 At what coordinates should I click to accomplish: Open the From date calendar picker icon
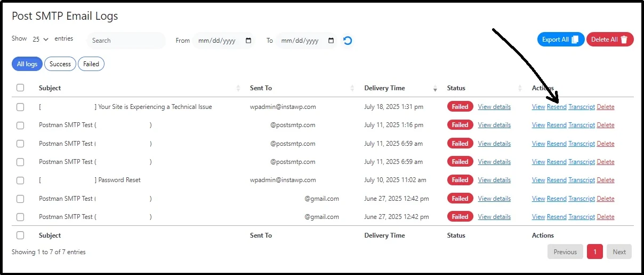click(x=248, y=41)
